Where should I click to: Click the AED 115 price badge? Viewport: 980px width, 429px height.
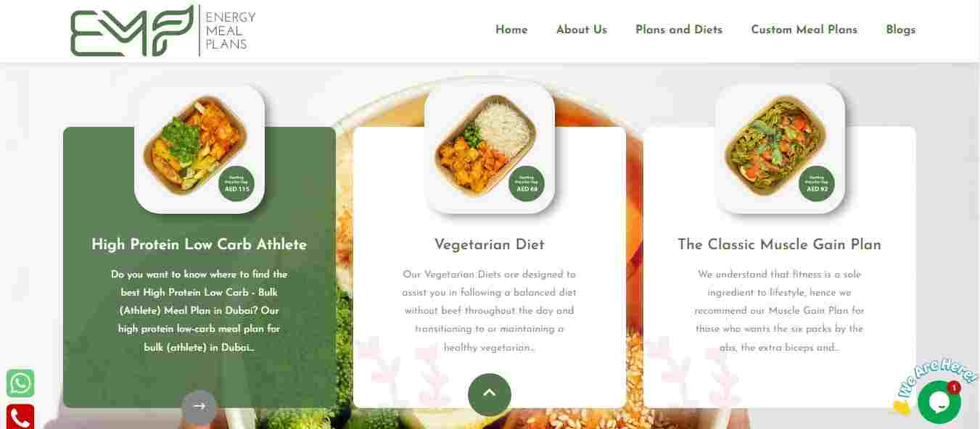(x=236, y=184)
